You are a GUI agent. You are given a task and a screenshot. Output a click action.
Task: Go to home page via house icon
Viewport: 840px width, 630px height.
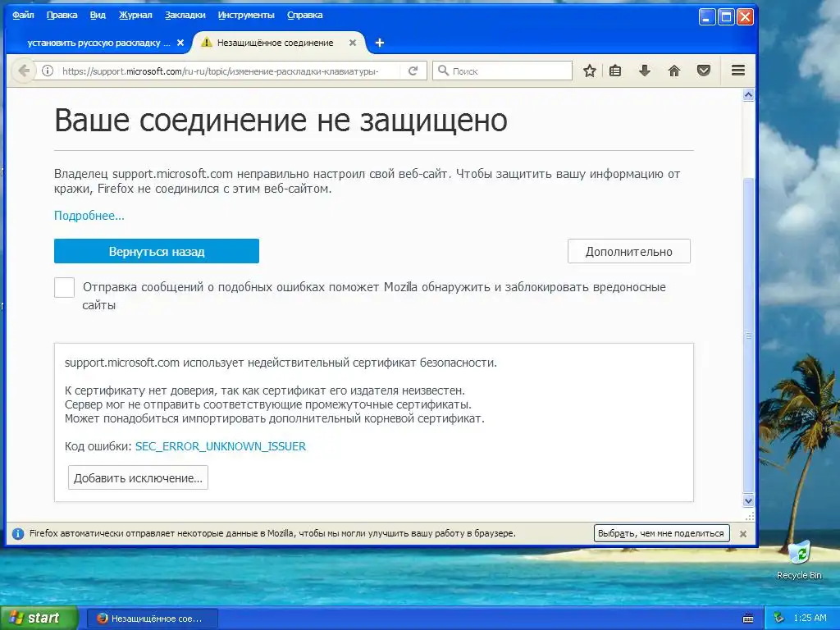[x=674, y=71]
